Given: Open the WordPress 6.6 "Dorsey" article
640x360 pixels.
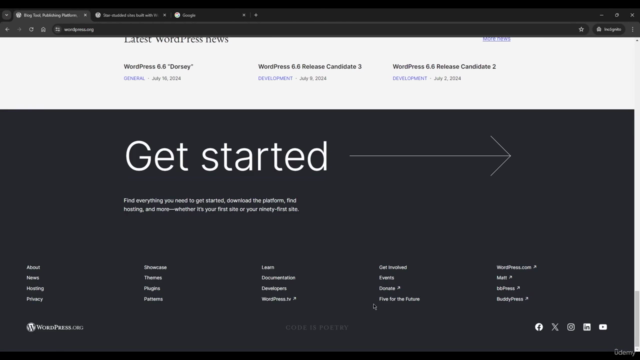Looking at the screenshot, I should point(158,67).
